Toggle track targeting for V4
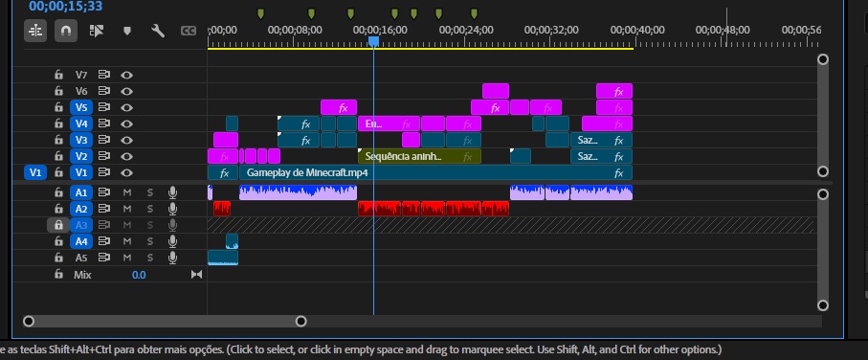 pyautogui.click(x=81, y=124)
